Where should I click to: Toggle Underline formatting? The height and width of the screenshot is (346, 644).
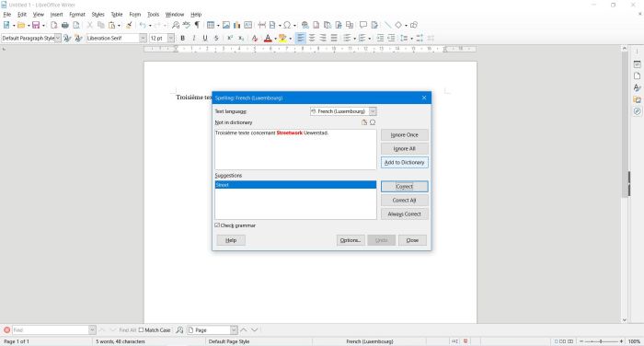[x=205, y=39]
